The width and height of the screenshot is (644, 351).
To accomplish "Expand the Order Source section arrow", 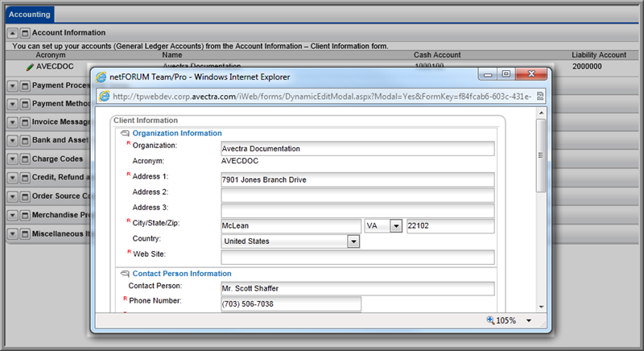I will [x=13, y=196].
